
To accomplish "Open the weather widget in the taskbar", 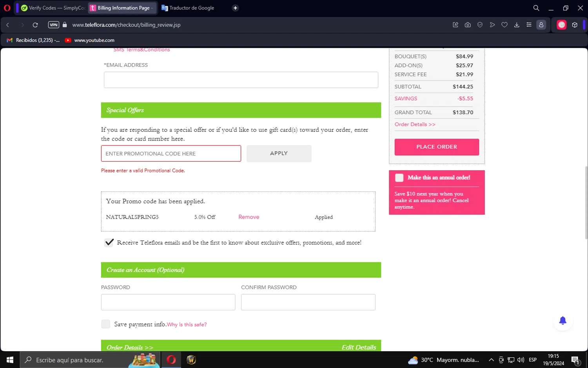I will [443, 360].
